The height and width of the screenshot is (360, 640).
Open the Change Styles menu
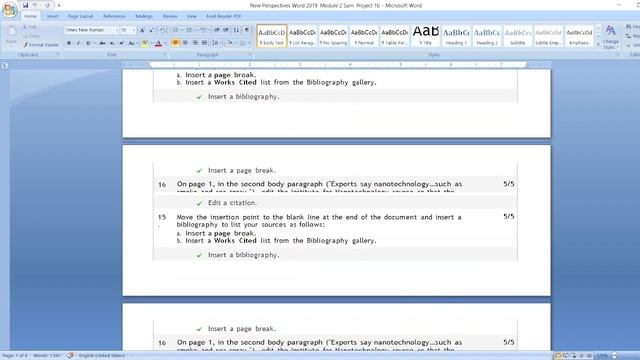pyautogui.click(x=611, y=37)
